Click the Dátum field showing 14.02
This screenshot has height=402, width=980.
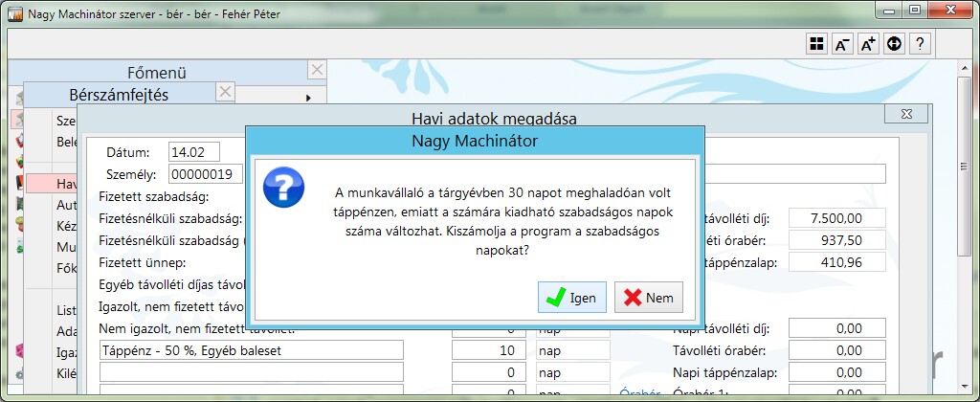[x=194, y=152]
